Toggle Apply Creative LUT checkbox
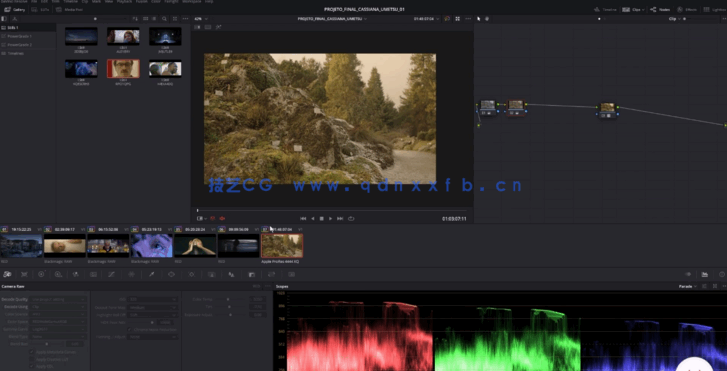The width and height of the screenshot is (727, 371). (x=32, y=359)
